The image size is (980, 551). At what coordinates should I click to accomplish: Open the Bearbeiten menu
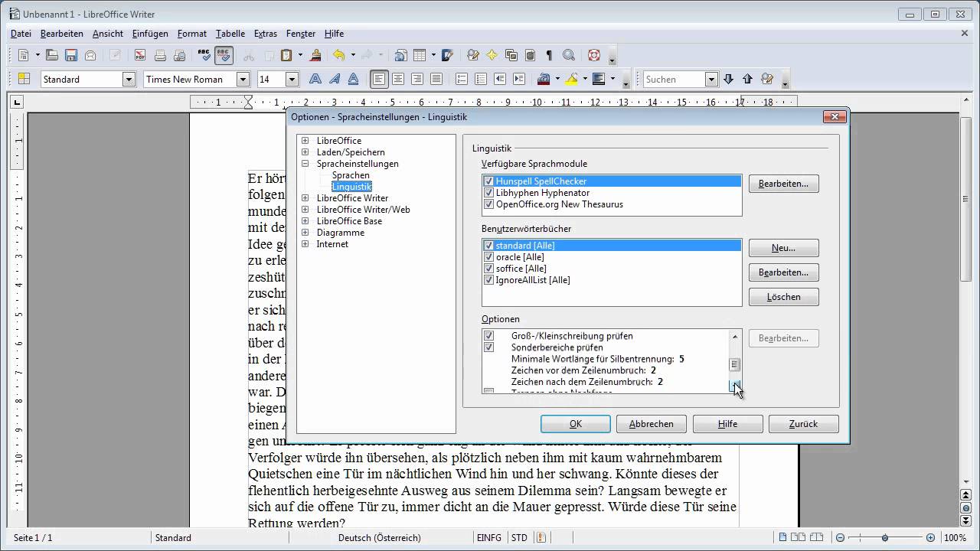[62, 34]
